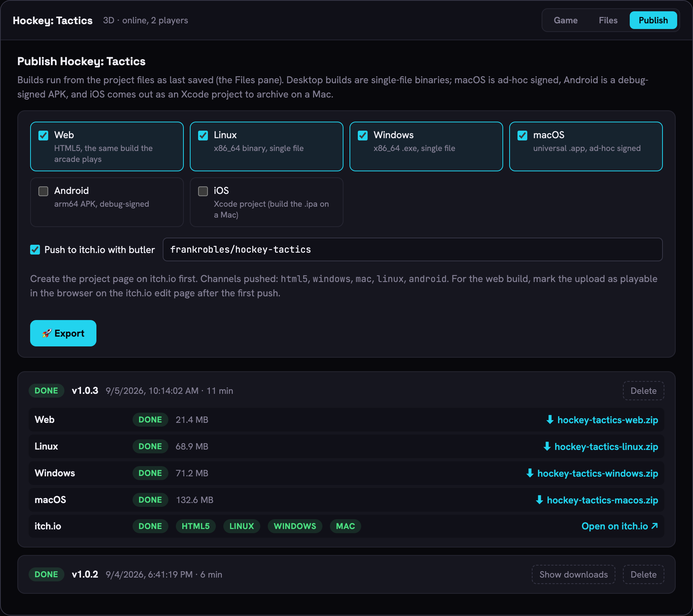This screenshot has height=616, width=693.
Task: Click the Web row 21.4 MB size
Action: click(192, 420)
